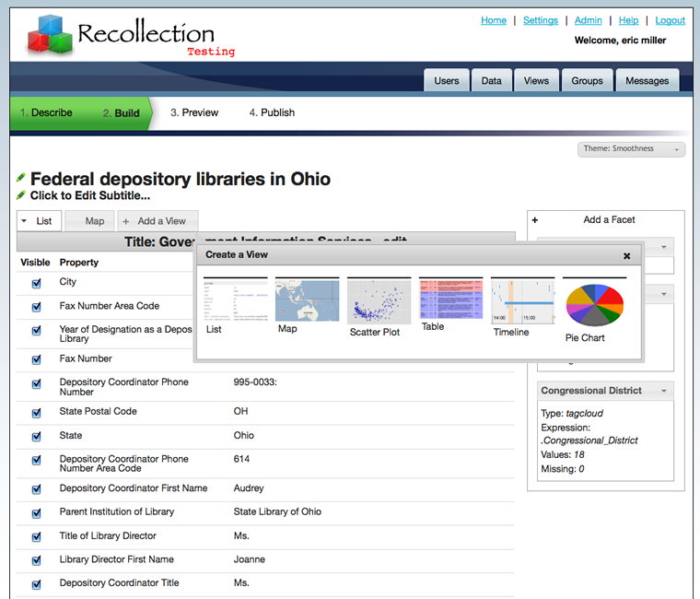Go to step 3 Preview
Screen dimensions: 700x599
[x=194, y=112]
